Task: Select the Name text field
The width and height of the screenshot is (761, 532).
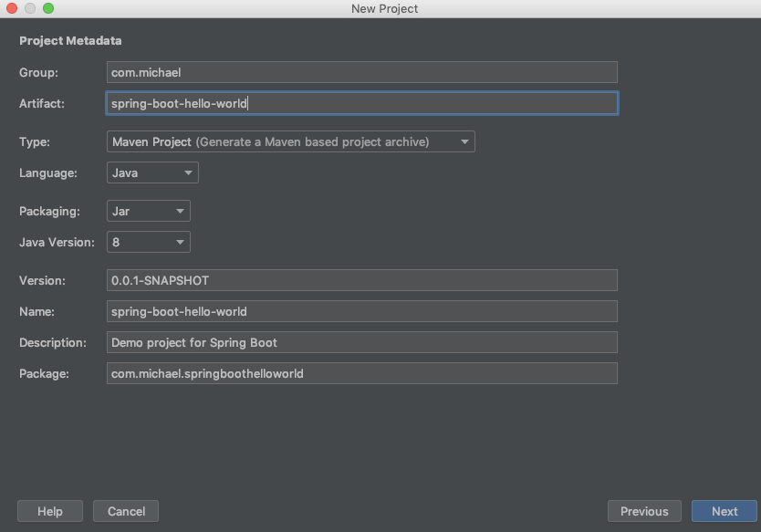Action: point(361,311)
